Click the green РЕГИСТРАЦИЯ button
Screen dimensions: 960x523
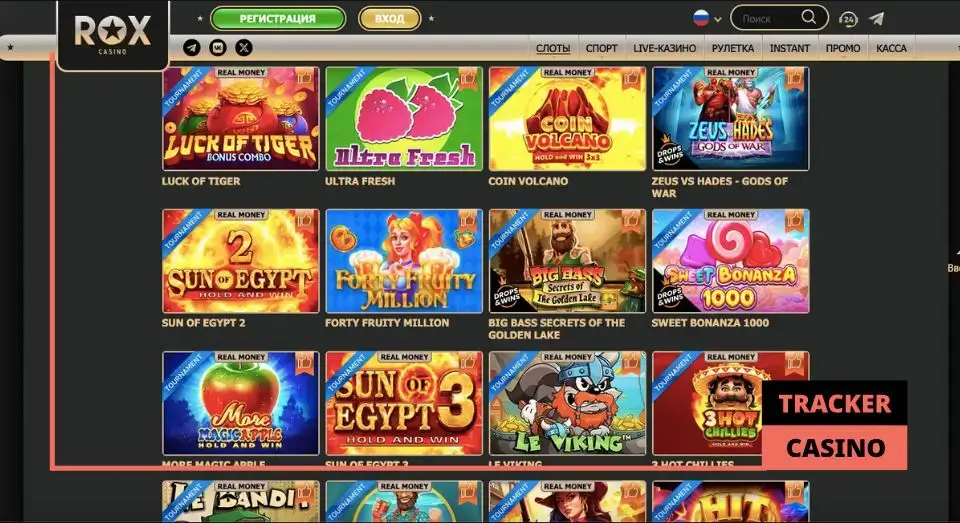[277, 18]
